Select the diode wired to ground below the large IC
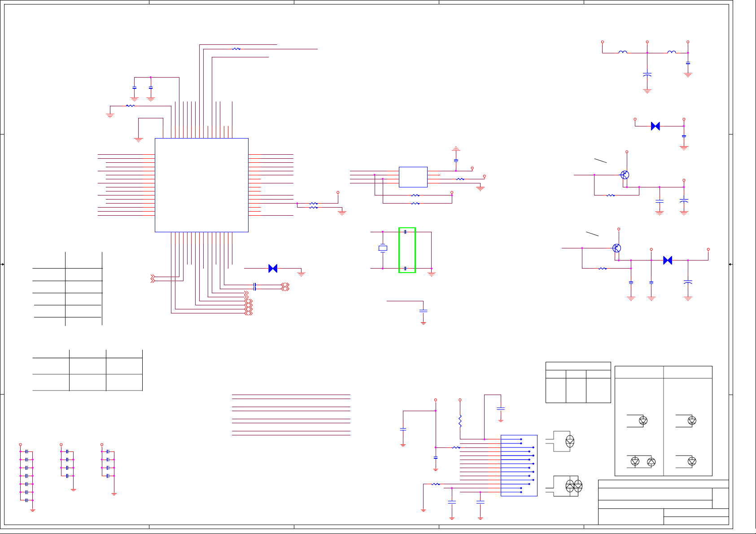The width and height of the screenshot is (756, 534). (273, 269)
